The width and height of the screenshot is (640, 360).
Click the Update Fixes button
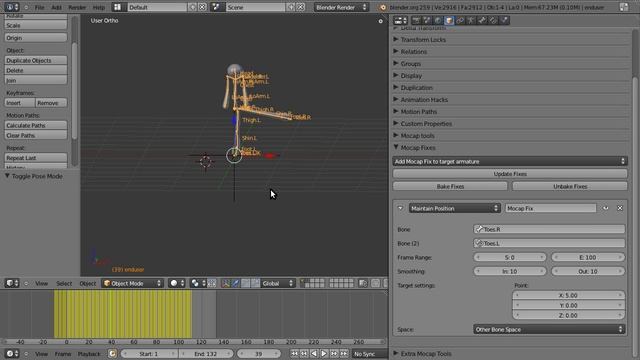510,174
